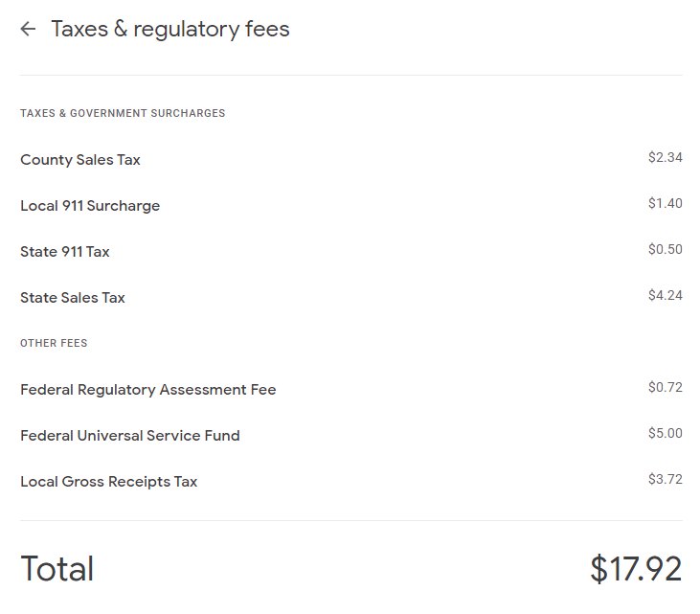The width and height of the screenshot is (700, 614).
Task: Click the $1.40 surcharge amount
Action: 666,203
